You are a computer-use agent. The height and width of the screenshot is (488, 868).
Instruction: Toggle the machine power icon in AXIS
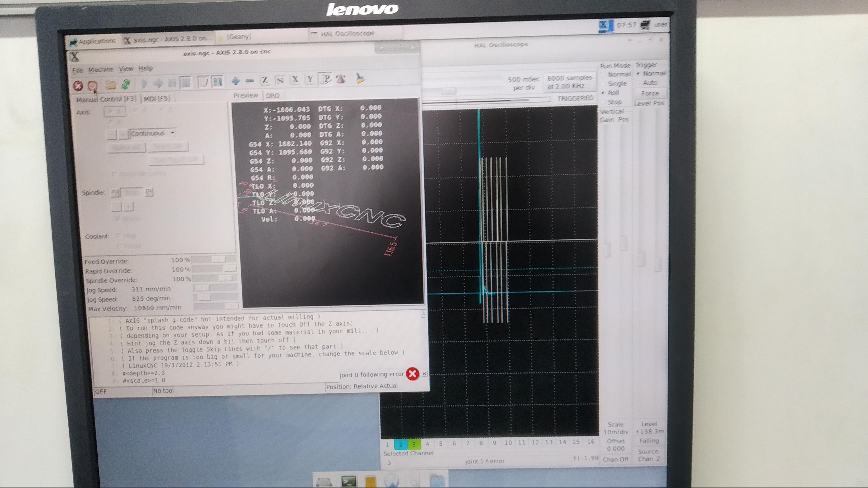92,86
